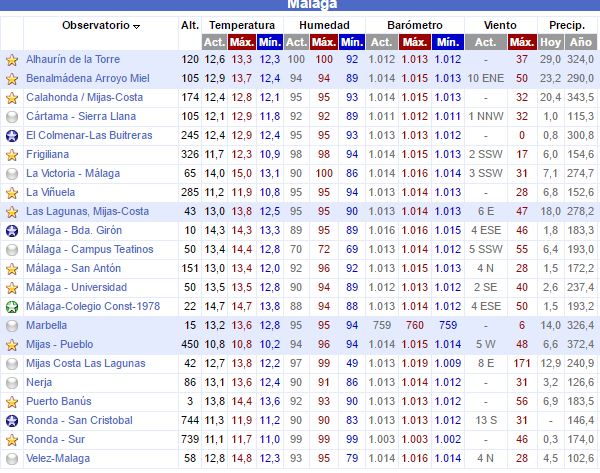
Task: Click the Humedad Act. column header
Action: (296, 42)
